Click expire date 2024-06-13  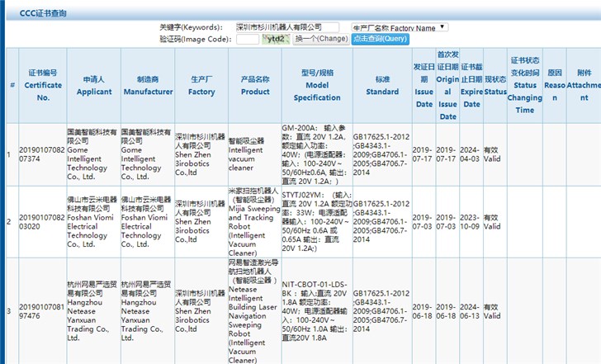click(x=470, y=311)
